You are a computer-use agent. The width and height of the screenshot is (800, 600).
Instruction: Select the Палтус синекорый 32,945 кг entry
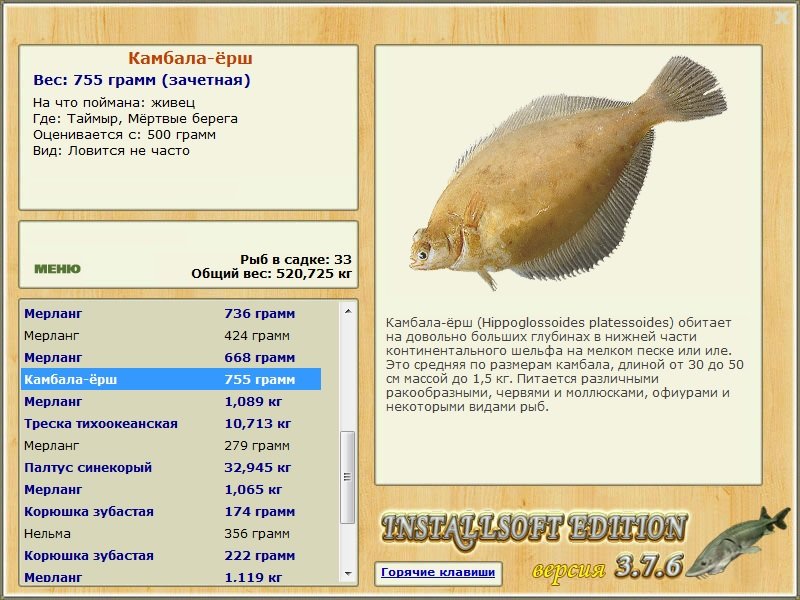coord(171,467)
